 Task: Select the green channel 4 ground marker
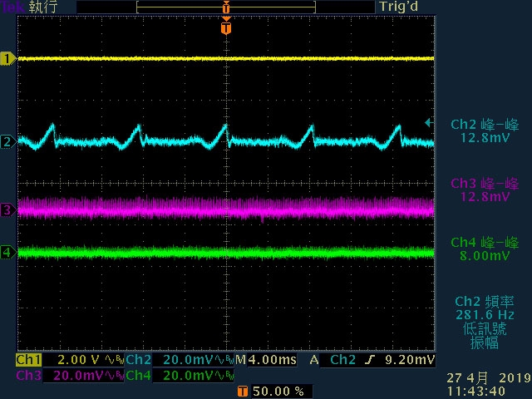coord(8,252)
